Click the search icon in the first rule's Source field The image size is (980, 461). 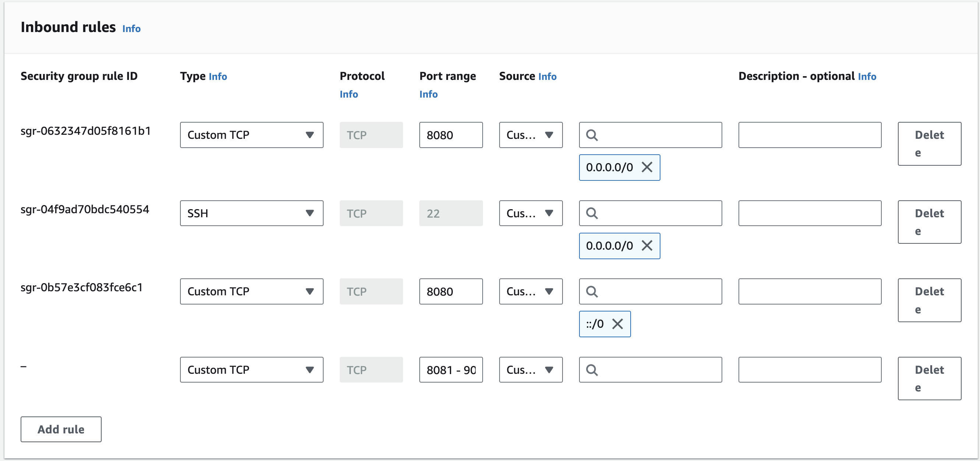point(592,135)
